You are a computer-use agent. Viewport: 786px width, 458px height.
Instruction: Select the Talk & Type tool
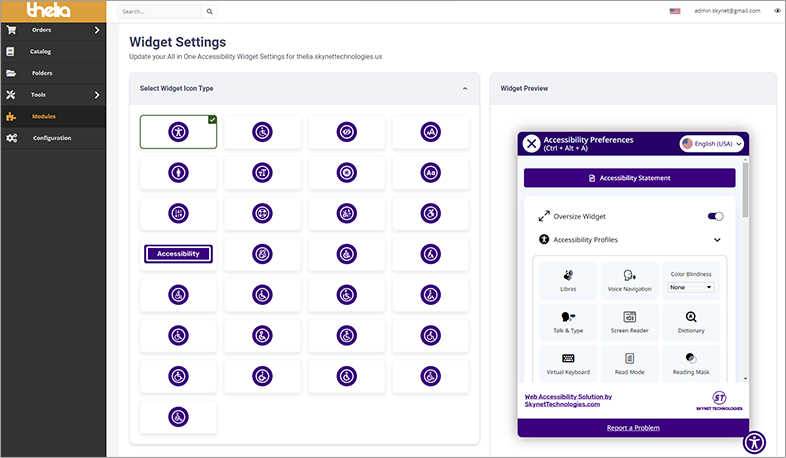[x=568, y=322]
